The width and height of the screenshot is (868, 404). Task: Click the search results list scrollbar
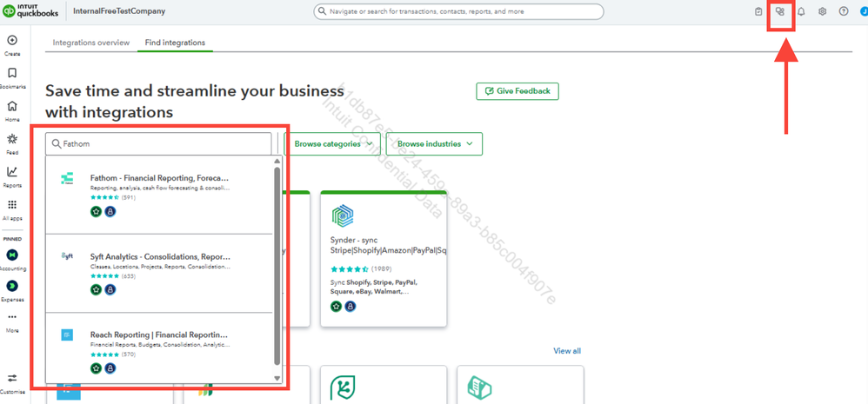pyautogui.click(x=277, y=266)
